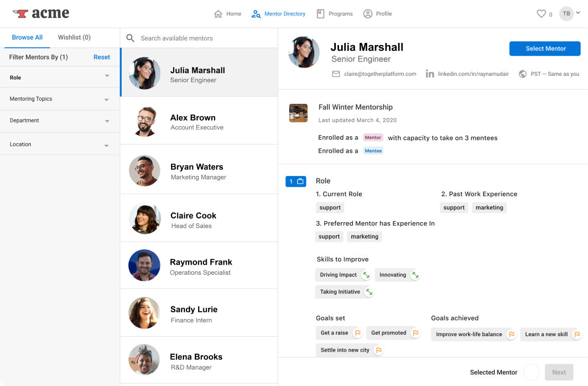Reset the active mentor filters

click(x=101, y=57)
